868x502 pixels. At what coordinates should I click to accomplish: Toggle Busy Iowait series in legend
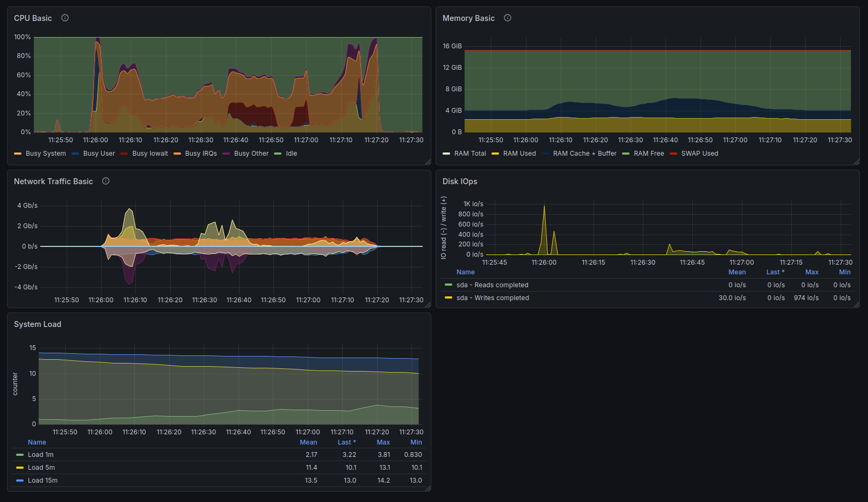click(150, 154)
